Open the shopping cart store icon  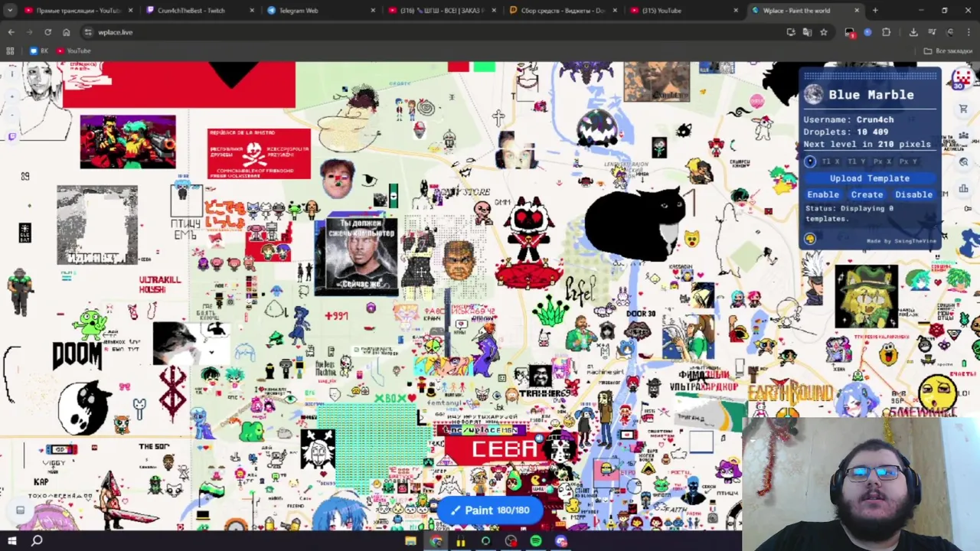(963, 109)
